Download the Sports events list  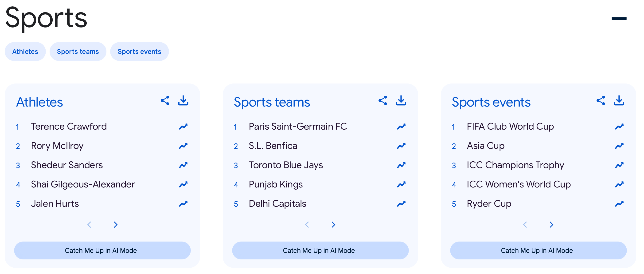point(619,101)
